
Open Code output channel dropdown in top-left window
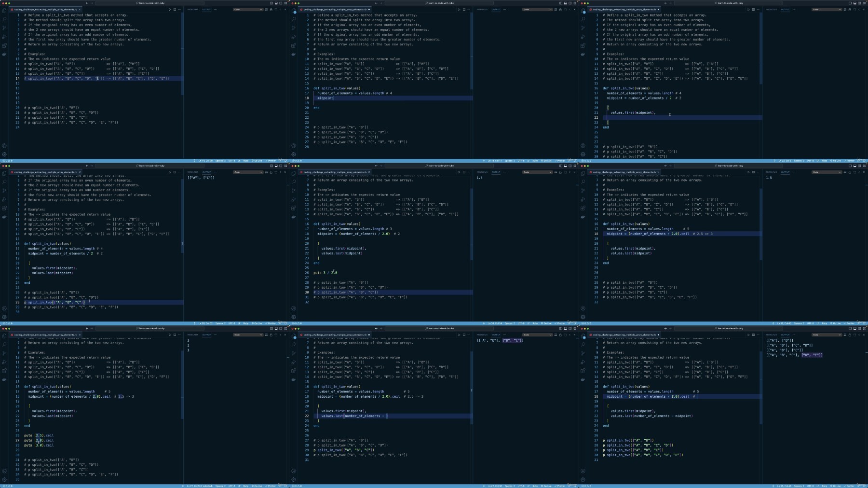(x=248, y=9)
